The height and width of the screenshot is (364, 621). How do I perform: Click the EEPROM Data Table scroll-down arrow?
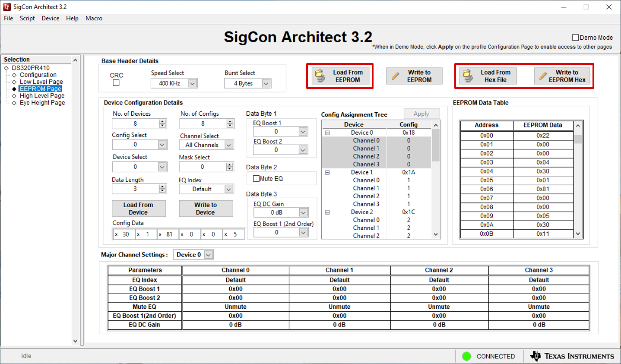(578, 234)
